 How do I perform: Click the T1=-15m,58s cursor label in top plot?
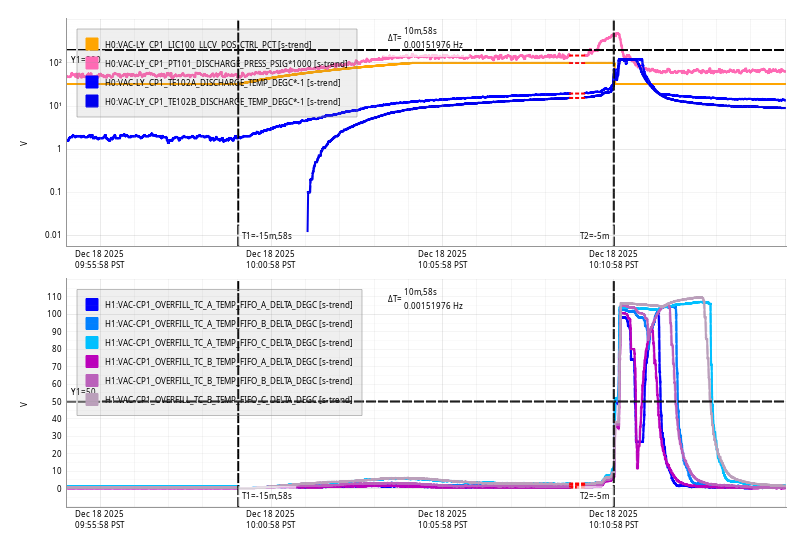(267, 236)
